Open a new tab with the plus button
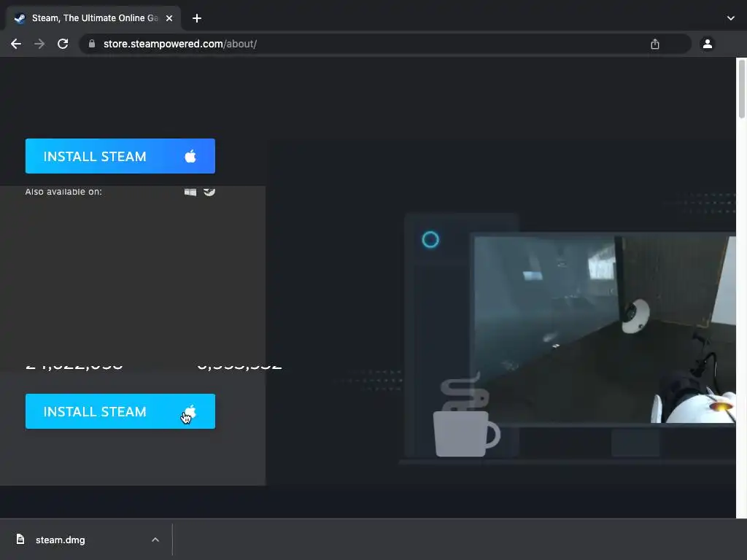Screen dimensions: 747x560 [x=197, y=18]
